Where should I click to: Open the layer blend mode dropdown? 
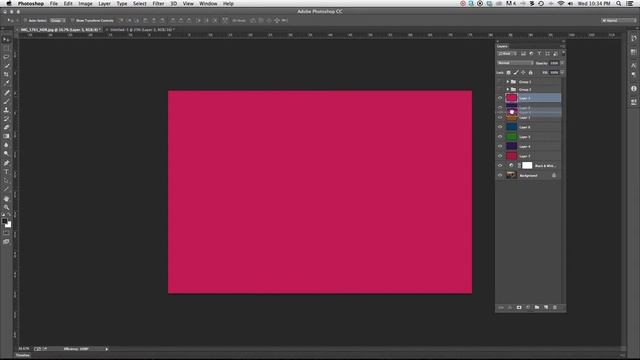click(x=515, y=63)
